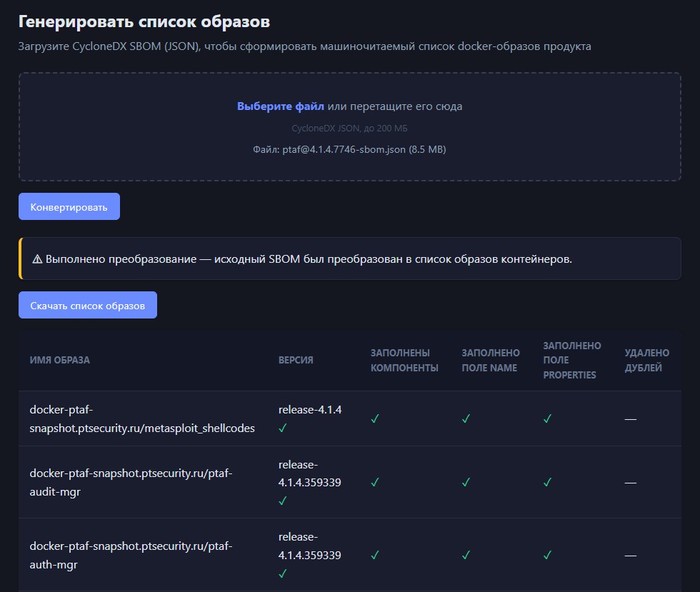Click the УДАЛЕНО ДУБЛЕЙ dash in ptaf-auth-mgr row

tap(630, 556)
